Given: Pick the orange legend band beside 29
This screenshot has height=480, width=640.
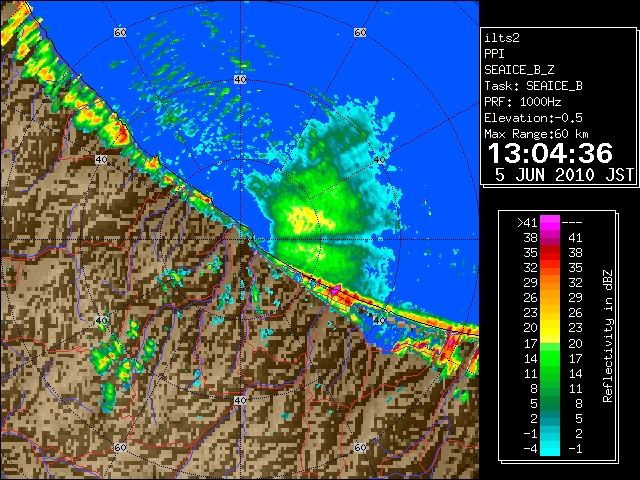Looking at the screenshot, I should pyautogui.click(x=550, y=282).
